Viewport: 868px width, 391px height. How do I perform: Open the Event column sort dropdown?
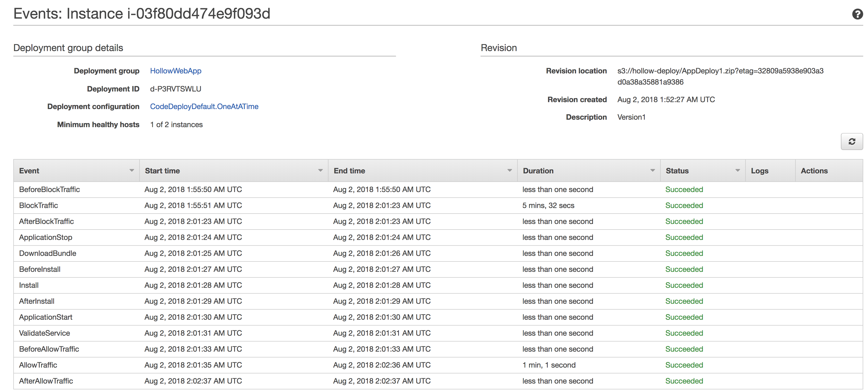click(131, 171)
